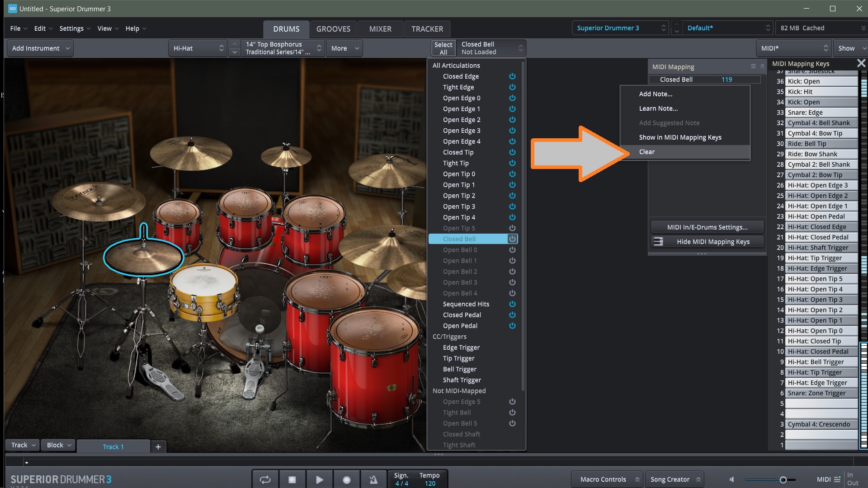Click the master volume speaker icon
868x488 pixels.
click(x=732, y=479)
